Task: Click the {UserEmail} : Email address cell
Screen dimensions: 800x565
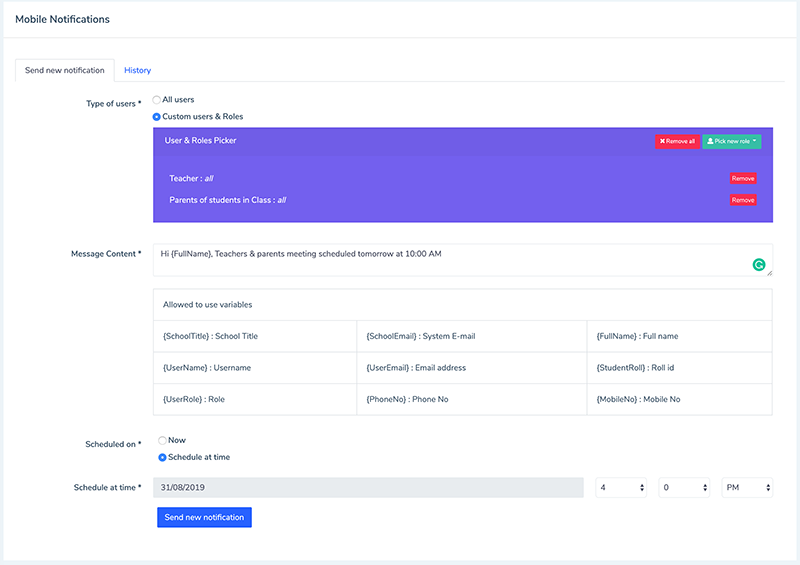Action: click(x=472, y=368)
